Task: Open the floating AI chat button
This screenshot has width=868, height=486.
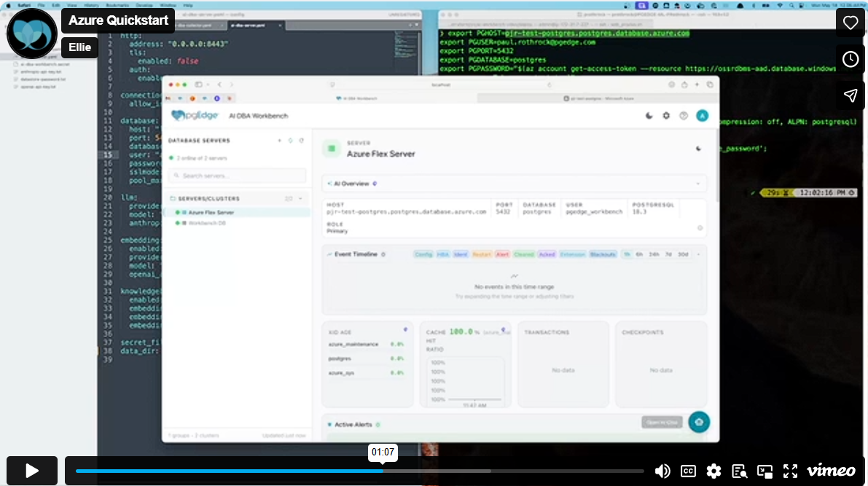Action: click(699, 423)
